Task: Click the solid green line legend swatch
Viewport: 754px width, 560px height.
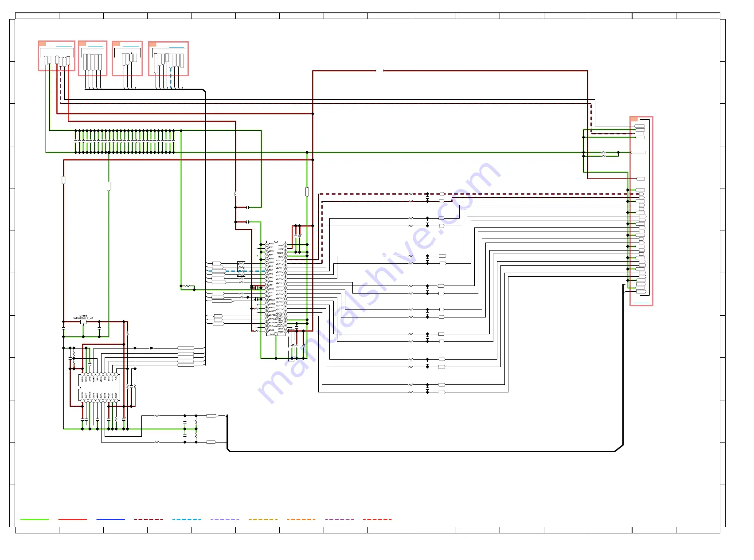Action: point(35,519)
